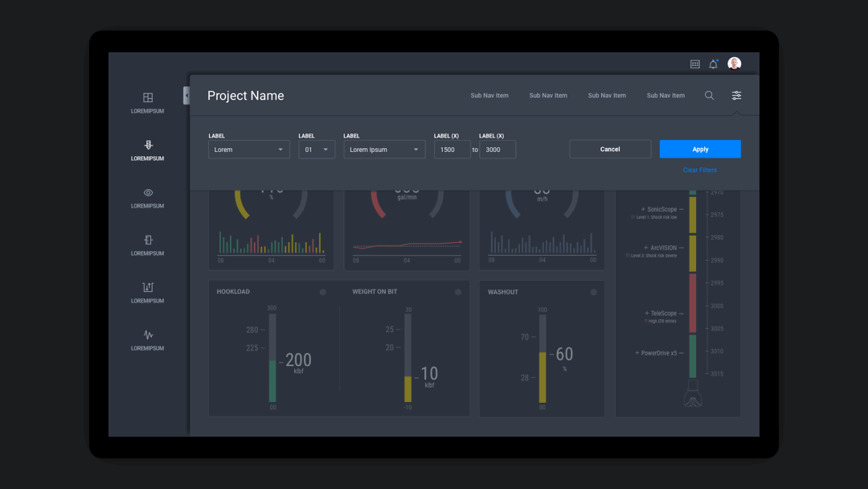Click the red trend line chart
868x489 pixels.
point(407,244)
